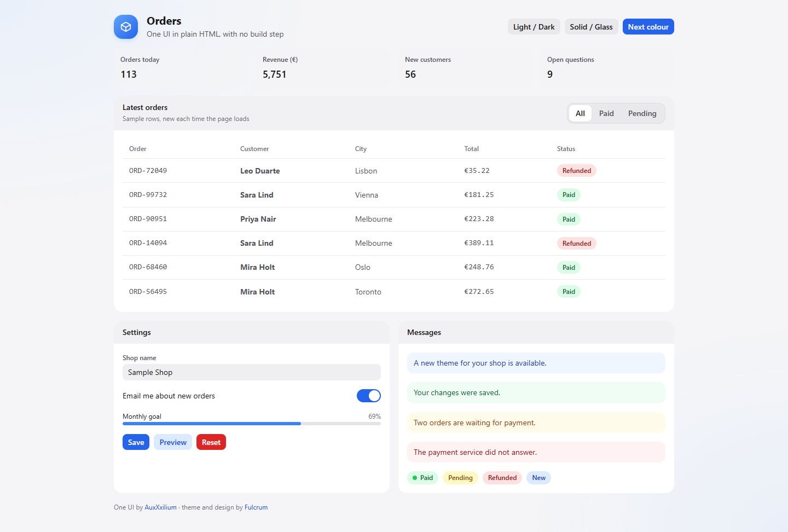This screenshot has width=788, height=532.
Task: Edit the Shop name field
Action: (x=252, y=372)
